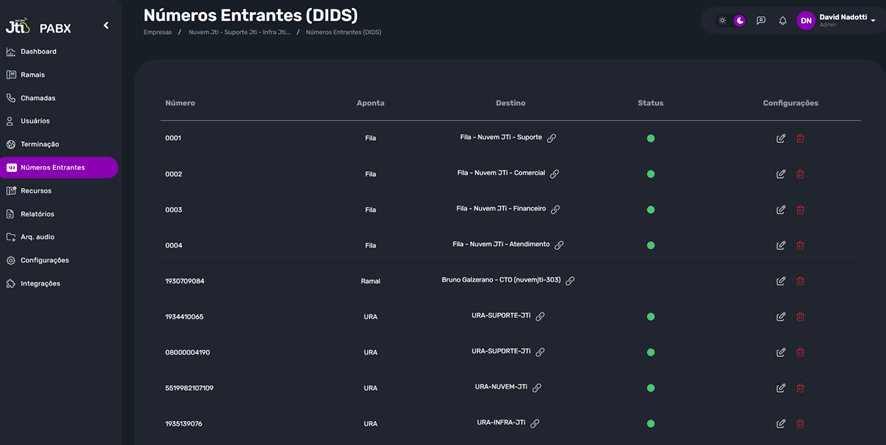Open the Relatórios menu item
The width and height of the screenshot is (886, 445).
37,214
